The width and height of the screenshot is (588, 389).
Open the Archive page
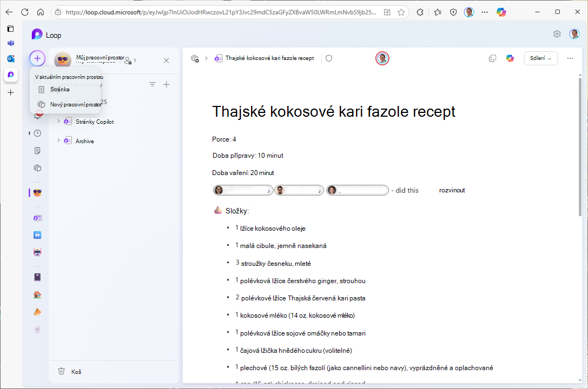coord(85,141)
